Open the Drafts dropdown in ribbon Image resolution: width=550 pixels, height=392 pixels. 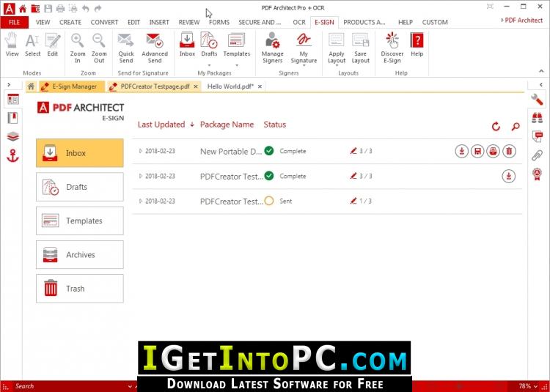coord(210,65)
